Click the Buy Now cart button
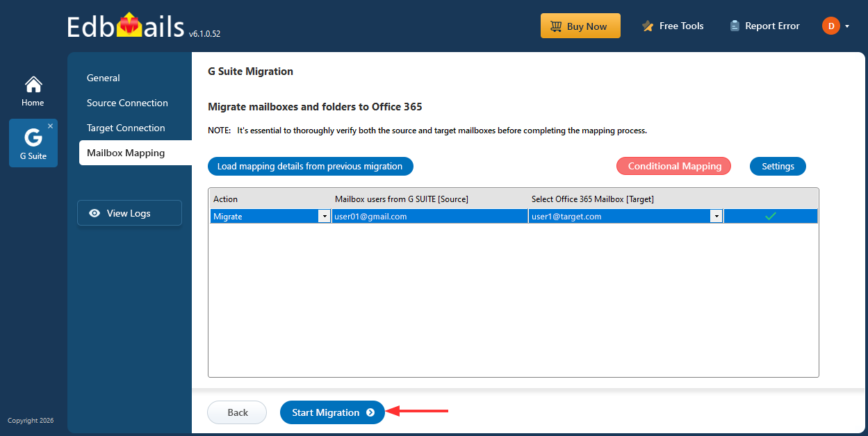This screenshot has width=868, height=436. pos(580,26)
